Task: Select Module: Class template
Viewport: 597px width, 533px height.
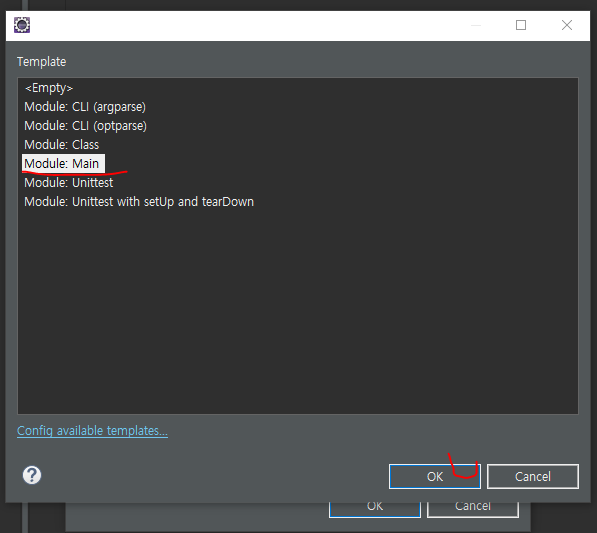Action: (61, 145)
